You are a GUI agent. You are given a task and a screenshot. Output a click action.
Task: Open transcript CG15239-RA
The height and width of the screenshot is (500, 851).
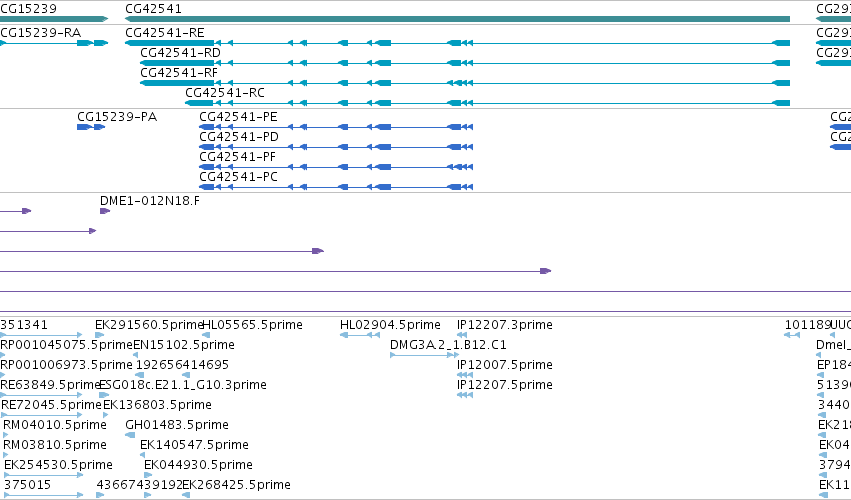[41, 33]
